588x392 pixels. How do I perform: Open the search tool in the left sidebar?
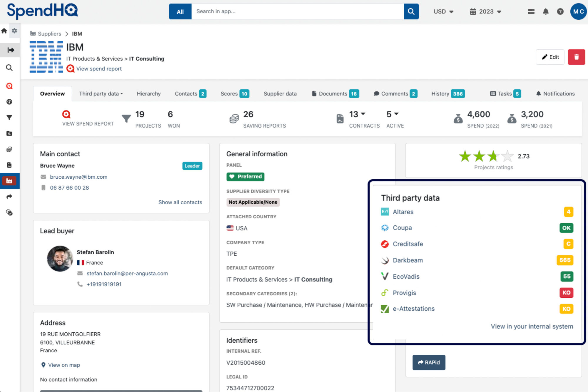(9, 68)
